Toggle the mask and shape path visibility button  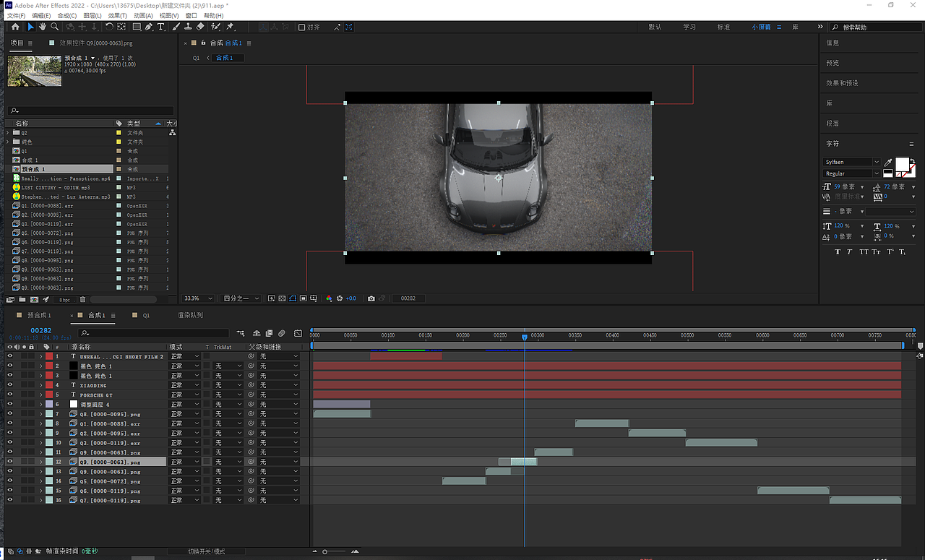(293, 298)
